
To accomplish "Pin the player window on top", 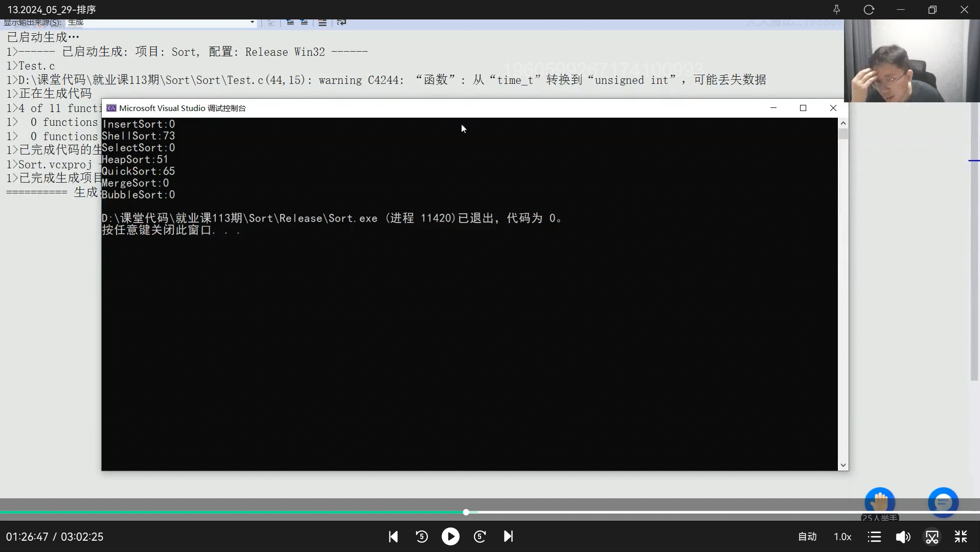I will point(837,10).
